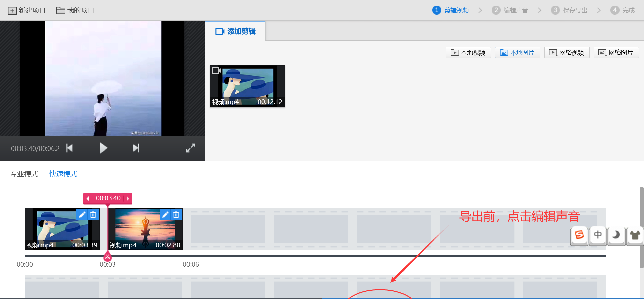Click the timeline vertical scrollbar
This screenshot has width=644, height=299.
point(641,228)
